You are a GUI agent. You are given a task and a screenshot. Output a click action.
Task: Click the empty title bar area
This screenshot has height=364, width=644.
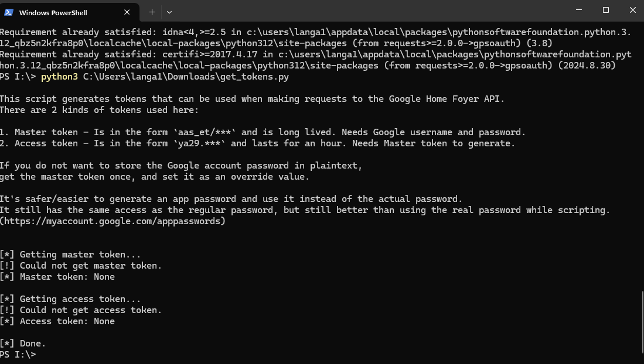coord(370,11)
